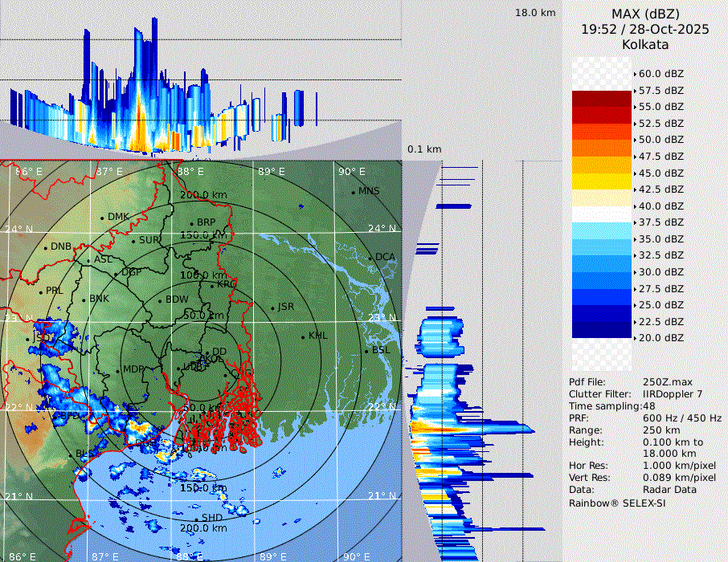Select the Rainbow SELEX-SI text

tap(617, 503)
